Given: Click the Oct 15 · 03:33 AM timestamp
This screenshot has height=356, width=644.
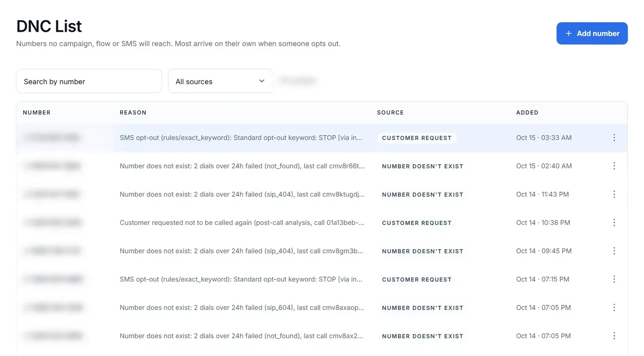Looking at the screenshot, I should click(544, 138).
